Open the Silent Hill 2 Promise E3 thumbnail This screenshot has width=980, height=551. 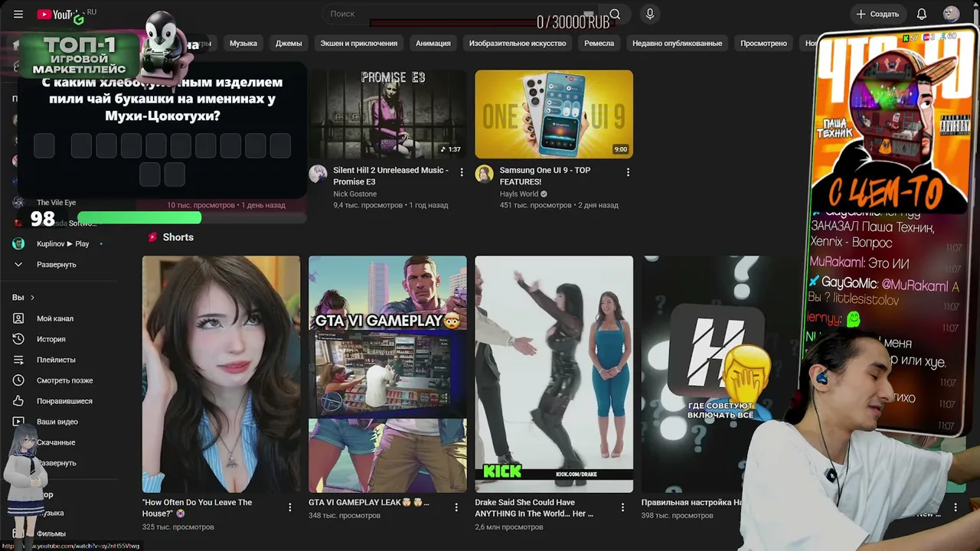tap(387, 114)
